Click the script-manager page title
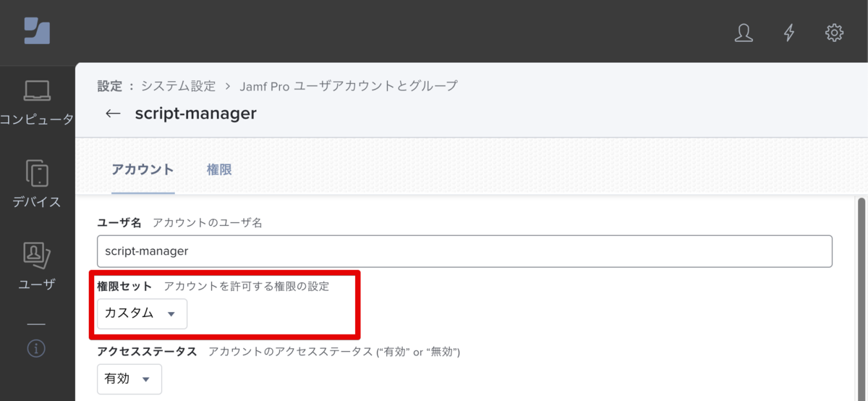The height and width of the screenshot is (401, 868). pos(195,114)
